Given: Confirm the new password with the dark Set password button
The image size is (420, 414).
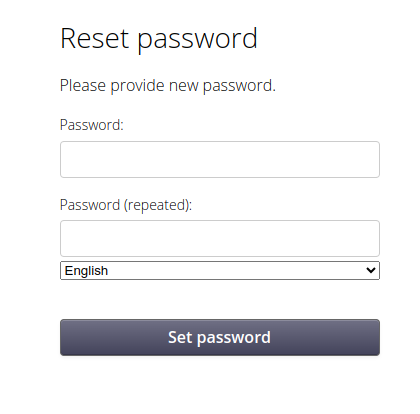Looking at the screenshot, I should click(220, 337).
